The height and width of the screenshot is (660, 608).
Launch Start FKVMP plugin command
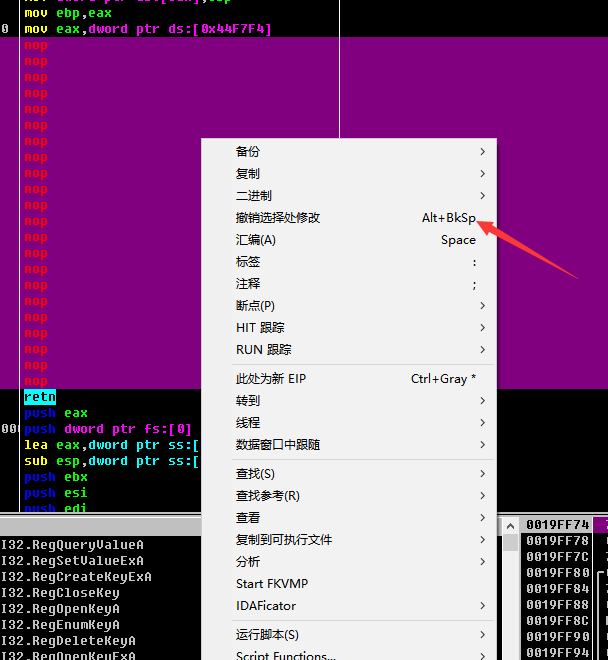click(272, 584)
